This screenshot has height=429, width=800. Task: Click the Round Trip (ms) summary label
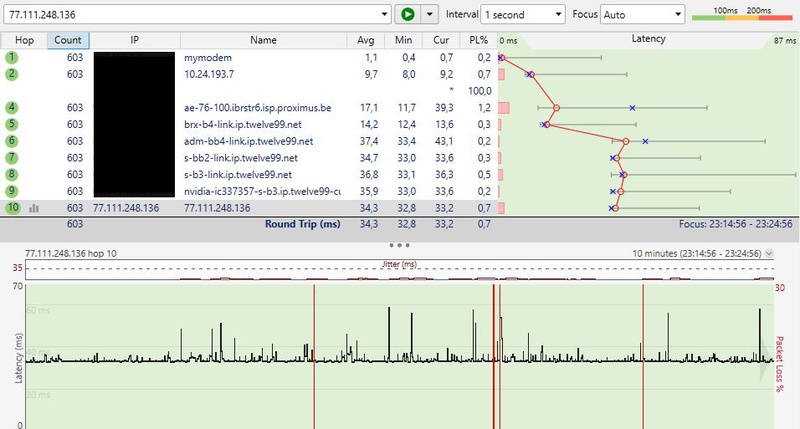[x=303, y=224]
